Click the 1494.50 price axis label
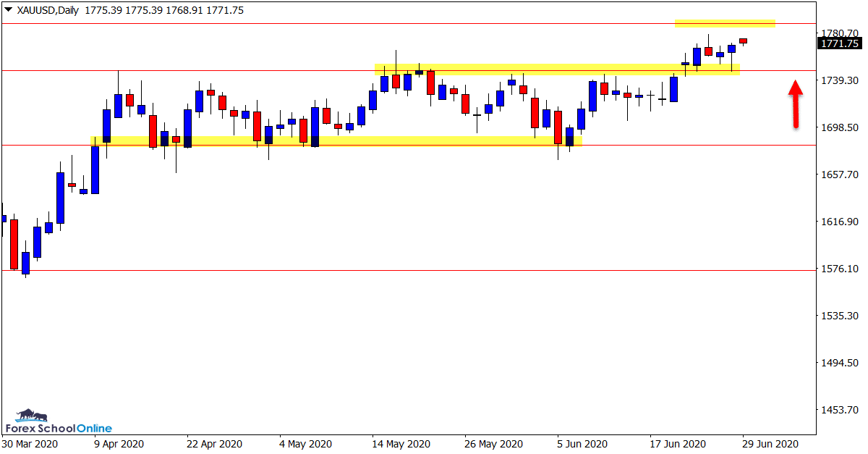Screen dimensions: 868x454 click(x=841, y=363)
